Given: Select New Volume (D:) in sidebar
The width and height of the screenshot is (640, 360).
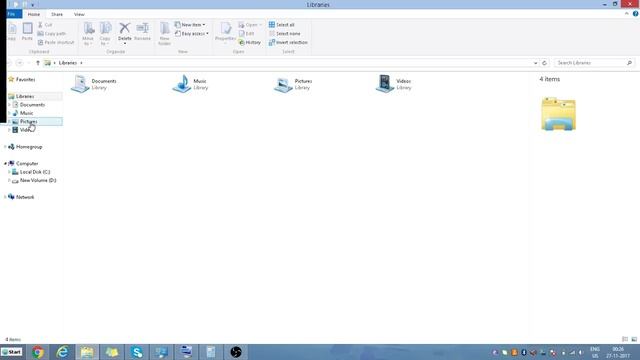Looking at the screenshot, I should coord(38,180).
